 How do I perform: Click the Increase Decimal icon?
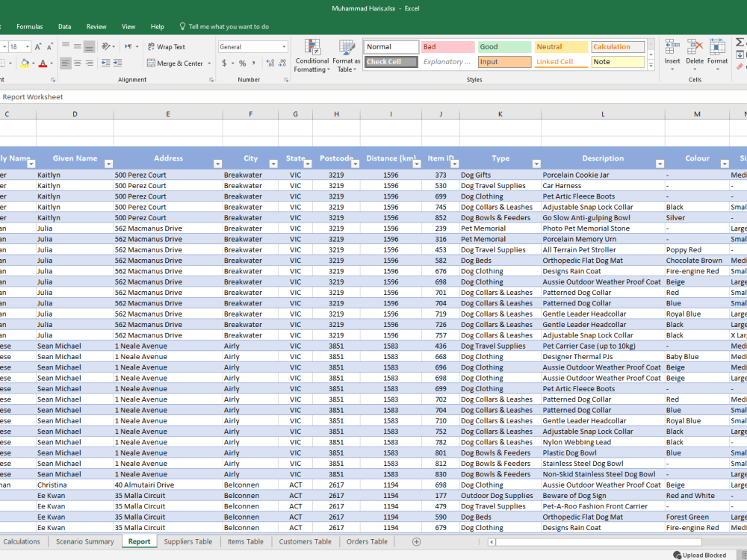coord(270,63)
